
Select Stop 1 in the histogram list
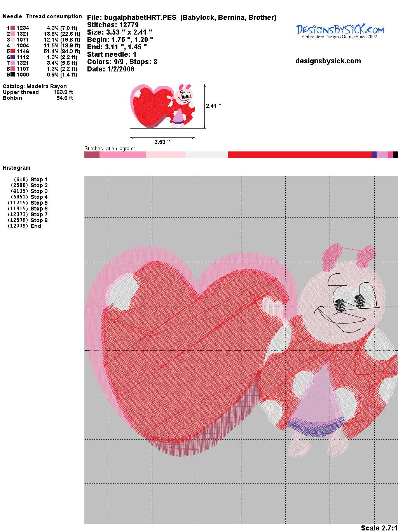[x=39, y=179]
